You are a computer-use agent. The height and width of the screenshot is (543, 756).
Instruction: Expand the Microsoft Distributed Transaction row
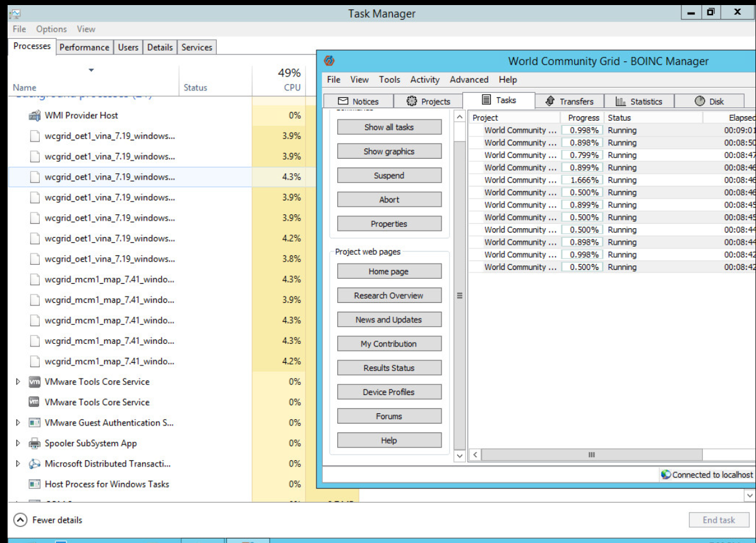pyautogui.click(x=18, y=464)
